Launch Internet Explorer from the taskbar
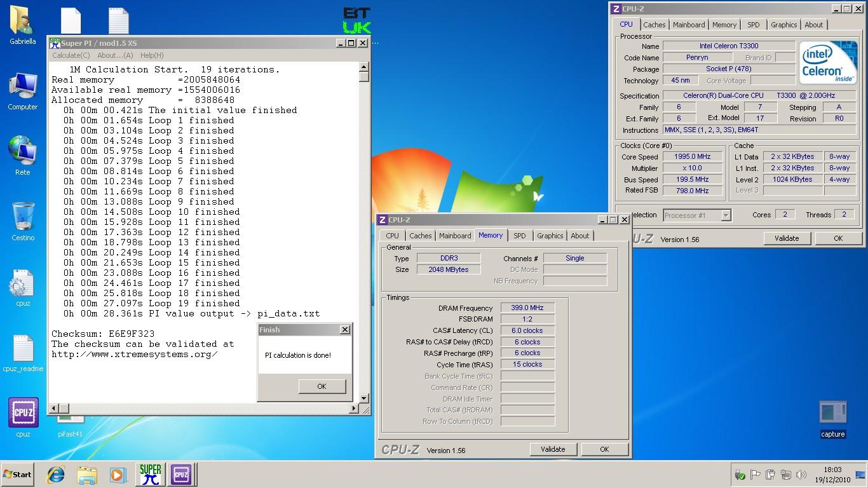 (57, 475)
